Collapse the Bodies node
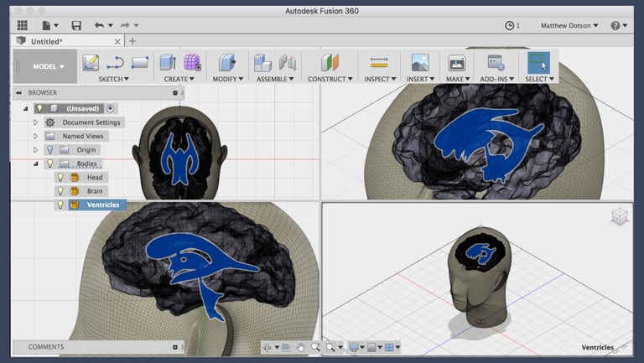The height and width of the screenshot is (363, 644). pos(36,163)
